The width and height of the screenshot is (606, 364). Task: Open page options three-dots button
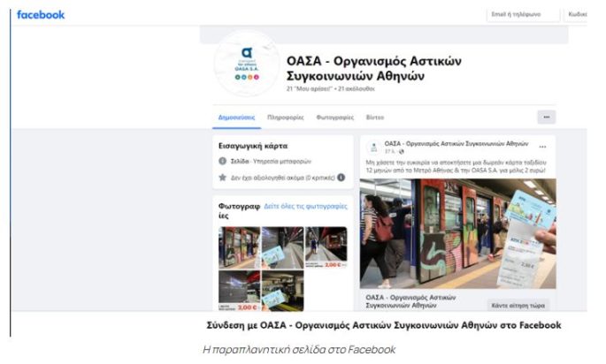[x=546, y=117]
